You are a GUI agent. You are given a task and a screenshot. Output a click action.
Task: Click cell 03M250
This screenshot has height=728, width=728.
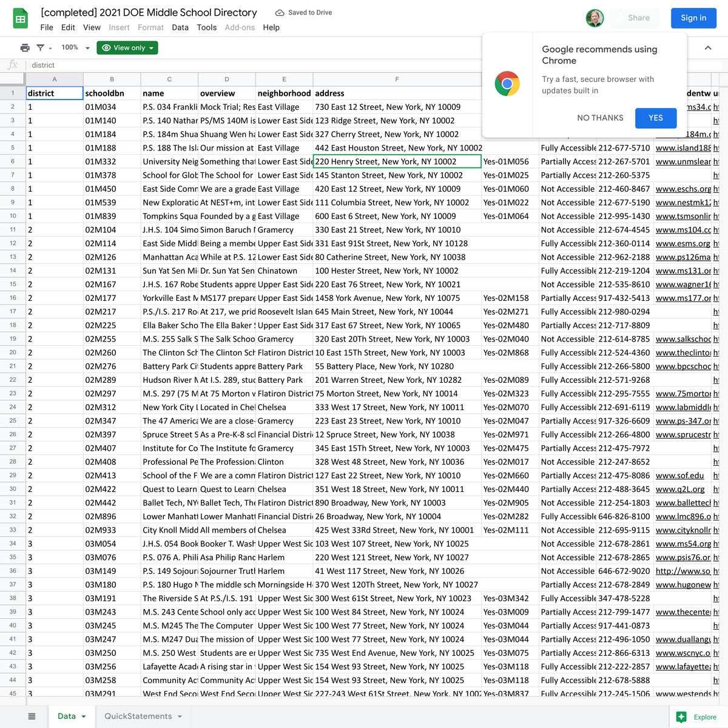pos(112,653)
